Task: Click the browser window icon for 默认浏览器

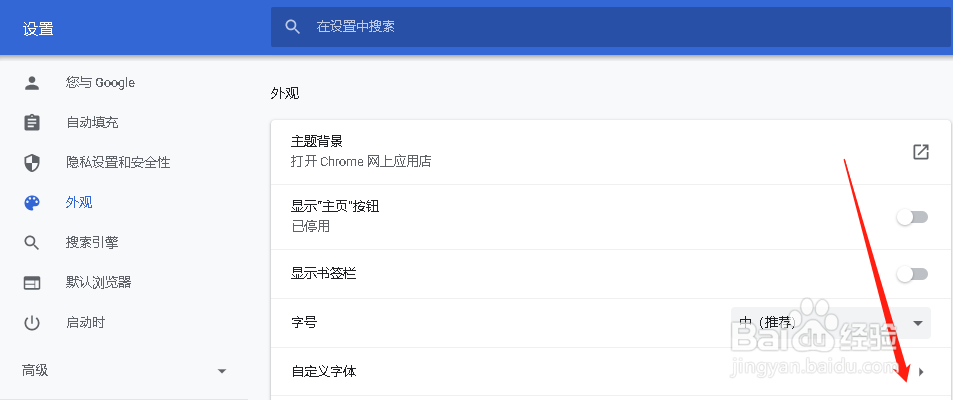Action: click(32, 283)
